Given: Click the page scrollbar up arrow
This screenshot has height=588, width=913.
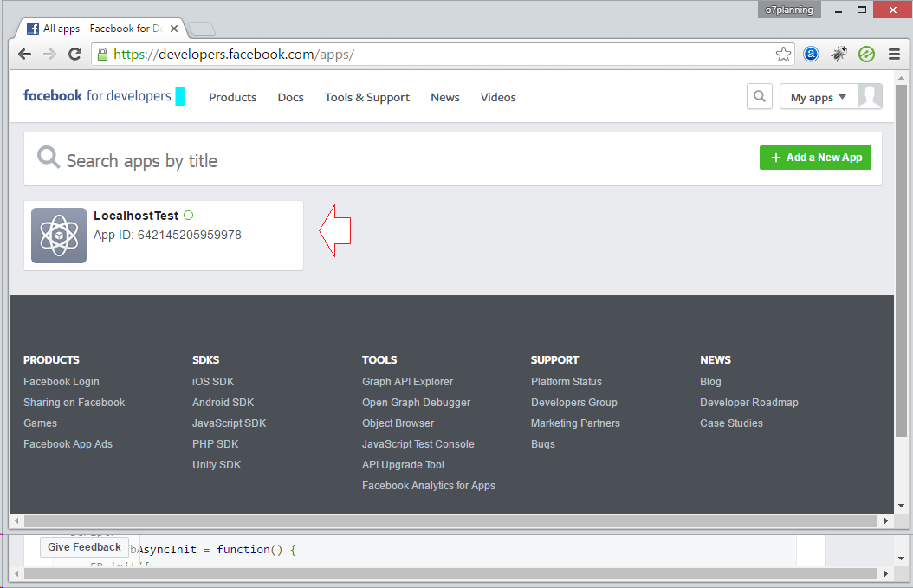Looking at the screenshot, I should (901, 77).
